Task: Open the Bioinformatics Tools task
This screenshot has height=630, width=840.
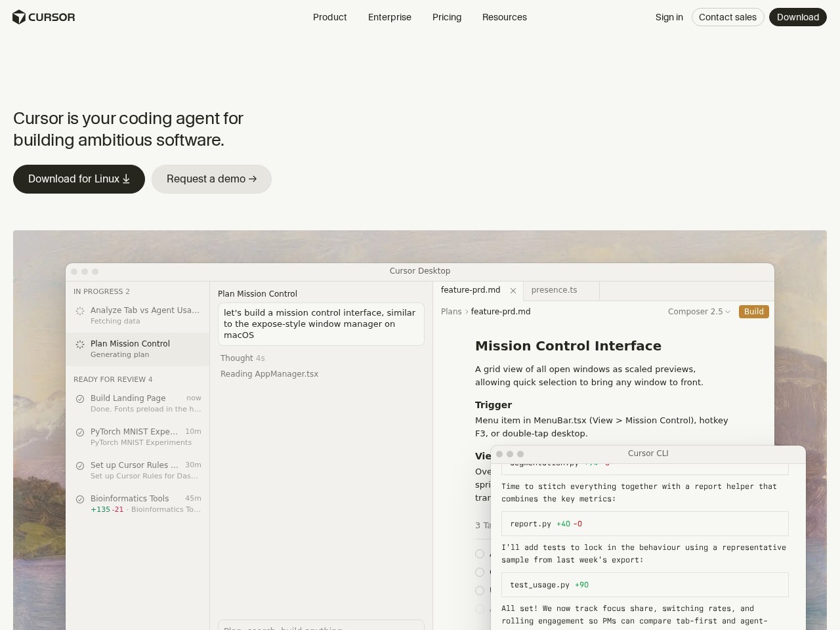Action: coord(137,503)
